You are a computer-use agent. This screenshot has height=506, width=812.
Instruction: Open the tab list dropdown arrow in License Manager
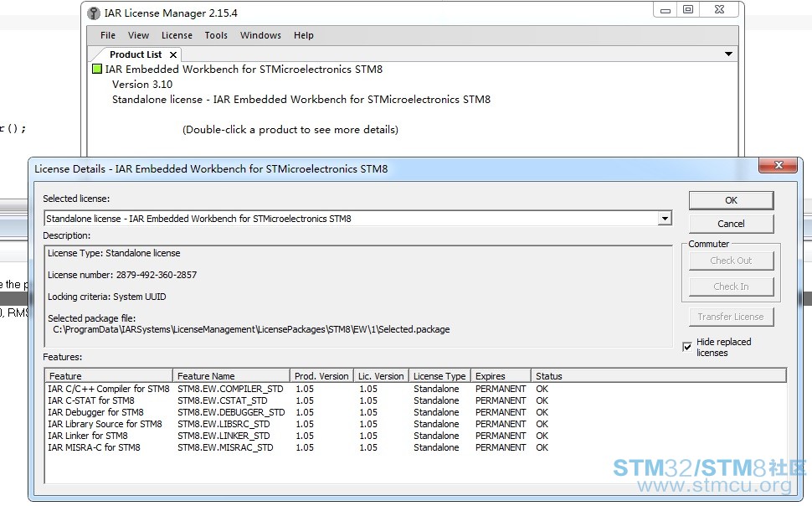pos(728,54)
